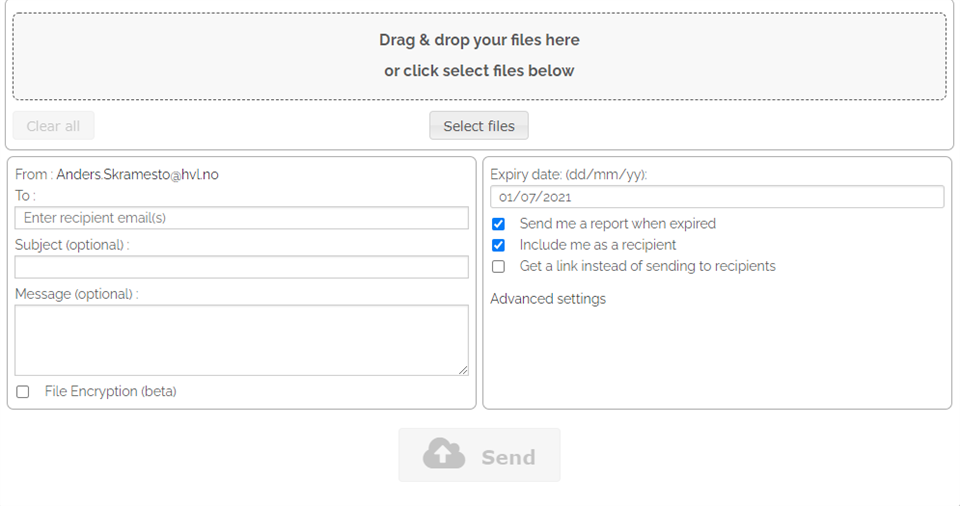Click the Clear all button
Screen dimensions: 960x506
(53, 126)
